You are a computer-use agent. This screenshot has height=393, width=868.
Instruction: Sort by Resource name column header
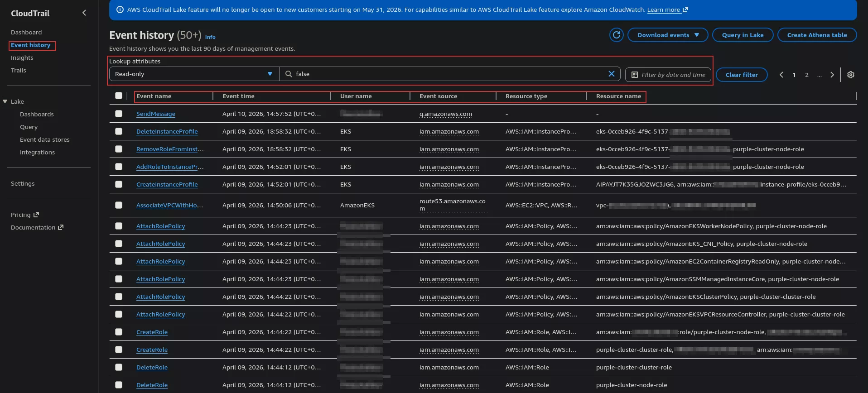618,96
